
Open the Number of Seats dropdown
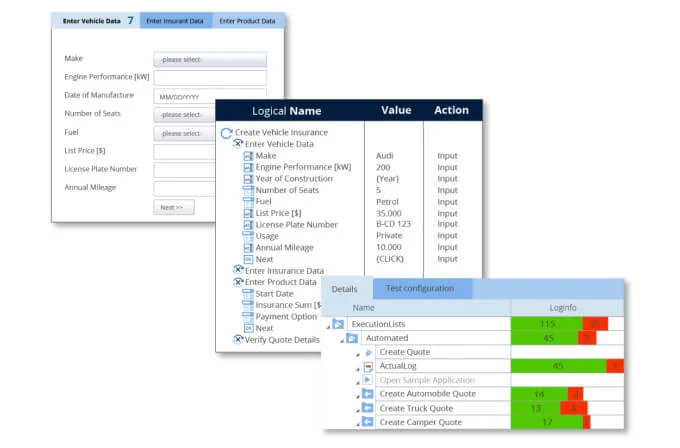(x=210, y=115)
